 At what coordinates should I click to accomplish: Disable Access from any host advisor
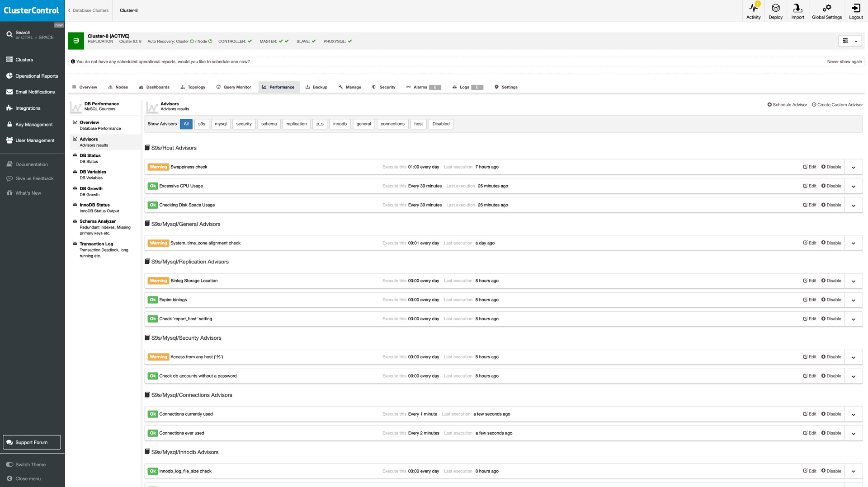831,357
